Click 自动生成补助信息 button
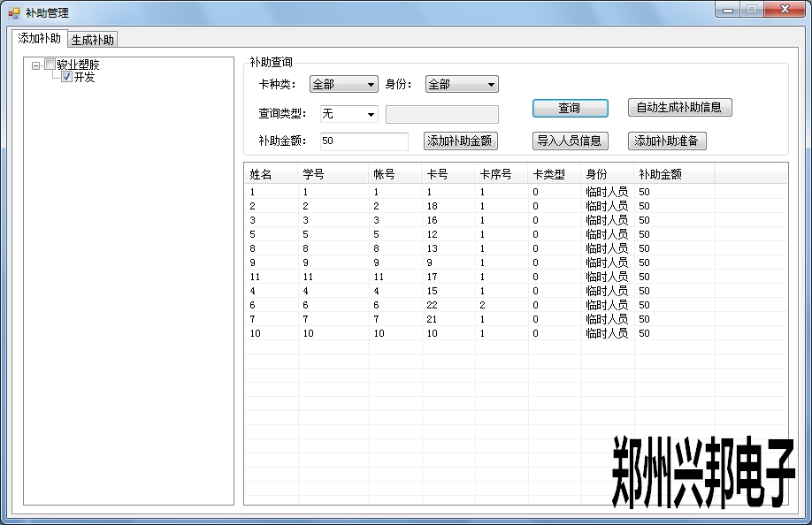 tap(679, 108)
